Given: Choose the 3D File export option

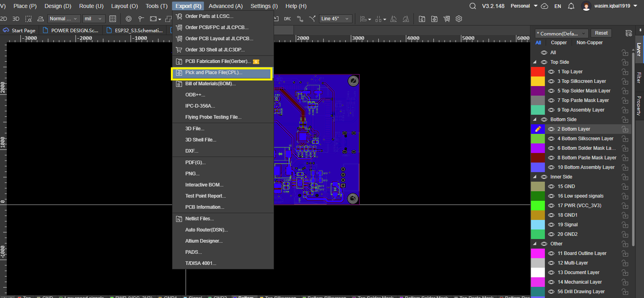Looking at the screenshot, I should (223, 129).
